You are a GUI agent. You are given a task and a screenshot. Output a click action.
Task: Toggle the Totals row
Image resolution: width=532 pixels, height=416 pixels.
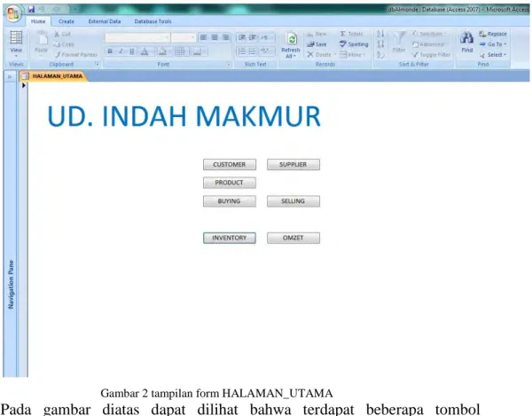pos(351,34)
